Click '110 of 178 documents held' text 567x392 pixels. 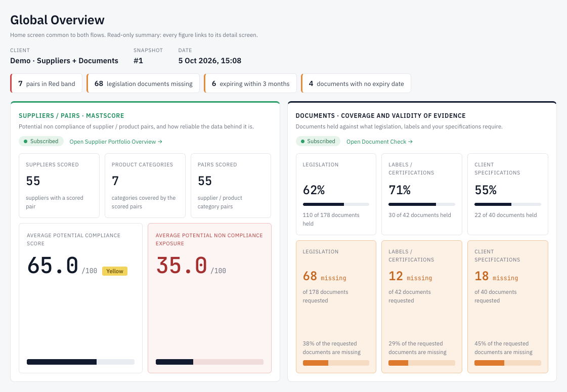coord(331,220)
